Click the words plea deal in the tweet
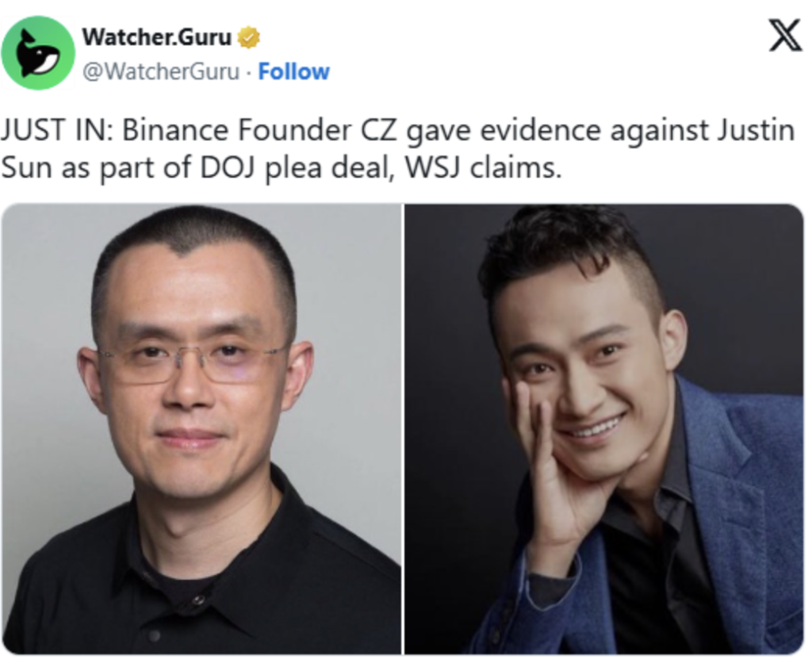Screen dimensions: 812x667 tap(330, 169)
